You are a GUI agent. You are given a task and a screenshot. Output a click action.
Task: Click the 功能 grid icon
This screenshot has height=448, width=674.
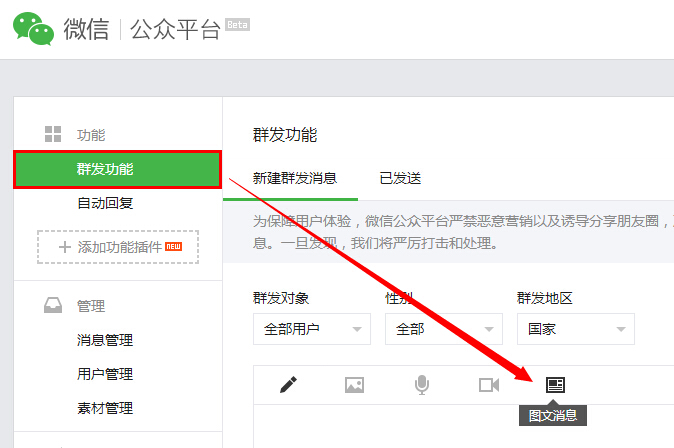53,135
